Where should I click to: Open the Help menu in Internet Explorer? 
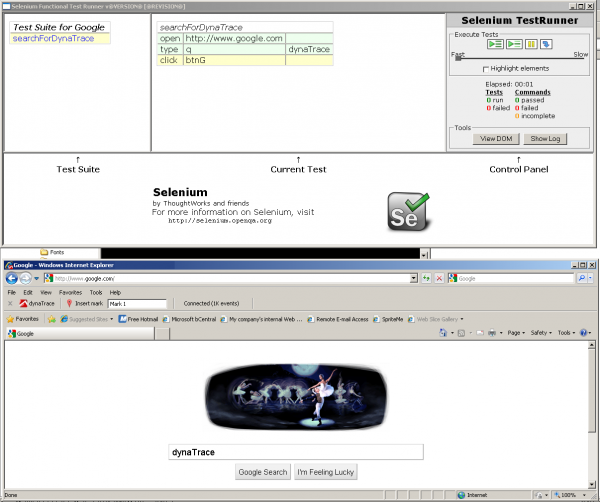point(115,292)
